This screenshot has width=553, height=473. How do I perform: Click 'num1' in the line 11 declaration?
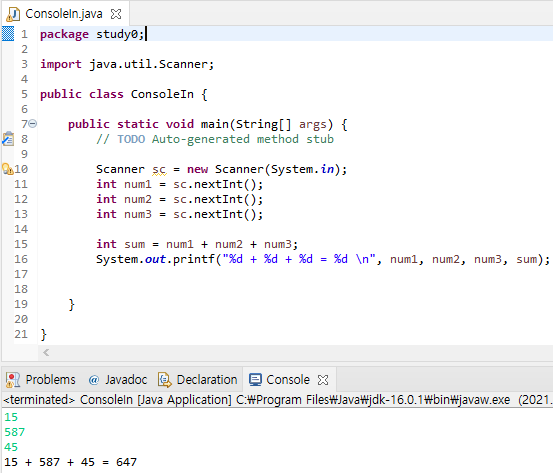pyautogui.click(x=138, y=184)
